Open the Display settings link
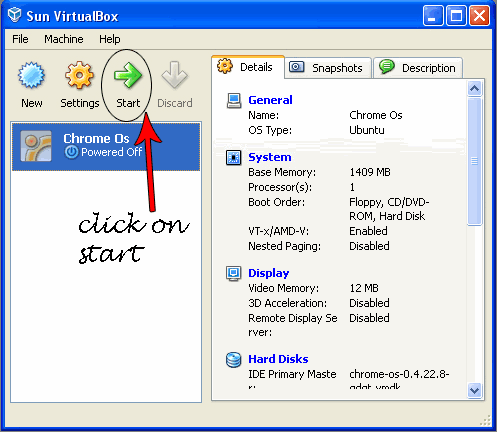Screen dimensions: 497x432 pos(269,273)
